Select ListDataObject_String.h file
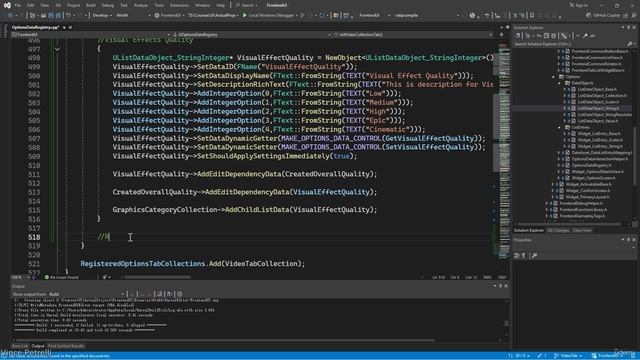Viewport: 640px width, 360px height. click(598, 108)
